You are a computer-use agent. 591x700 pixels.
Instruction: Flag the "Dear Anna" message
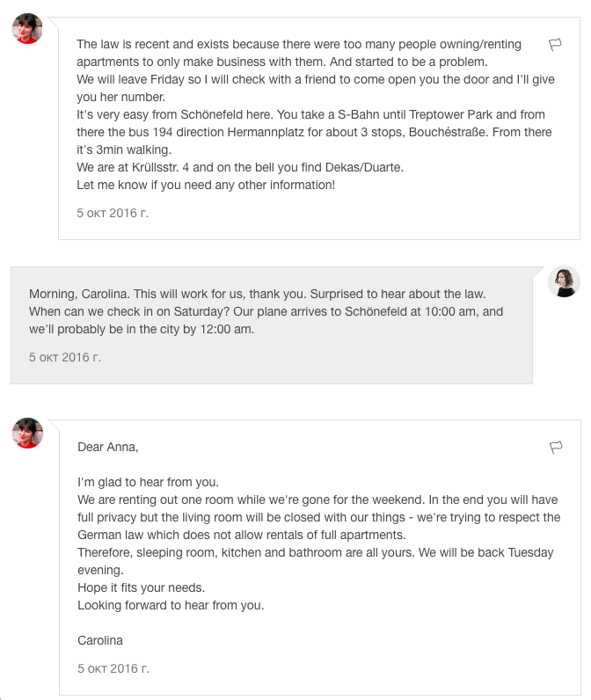click(556, 447)
